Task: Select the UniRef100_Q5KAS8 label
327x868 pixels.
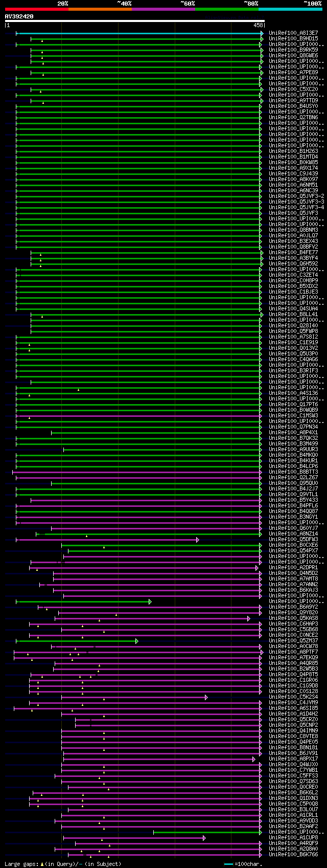Action: tap(293, 618)
